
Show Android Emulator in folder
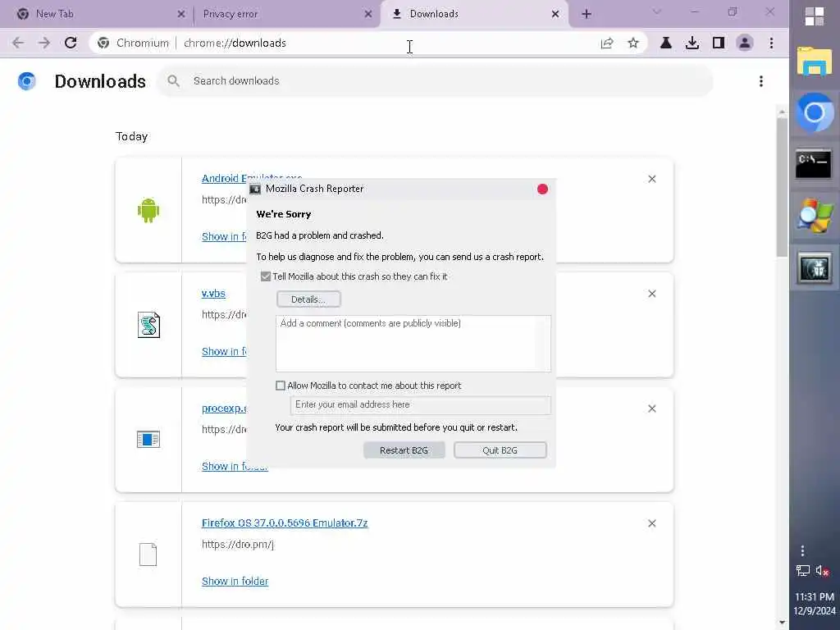(x=224, y=237)
